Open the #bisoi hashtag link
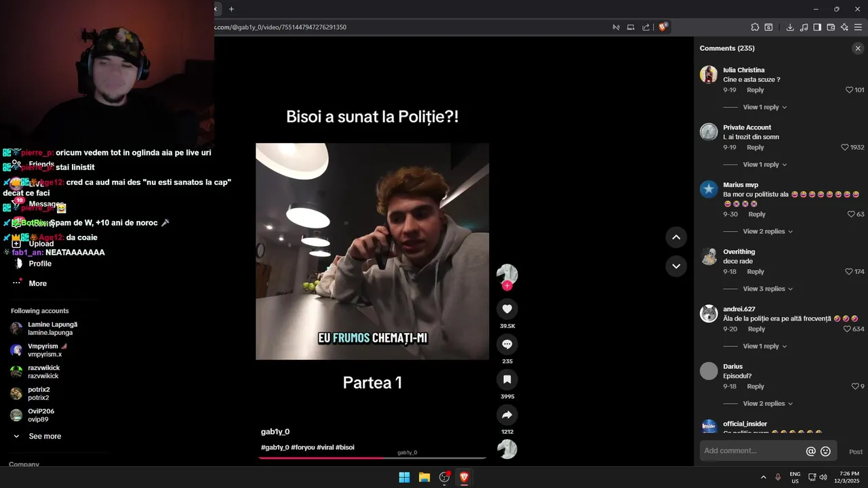868x488 pixels. click(344, 447)
